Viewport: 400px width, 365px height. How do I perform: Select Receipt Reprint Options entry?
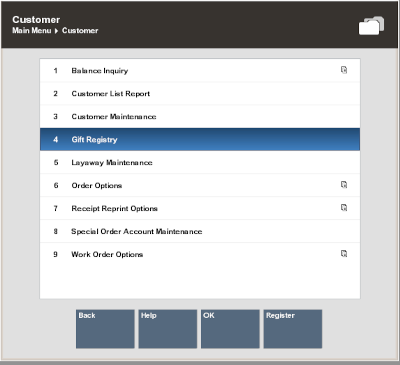[x=200, y=208]
